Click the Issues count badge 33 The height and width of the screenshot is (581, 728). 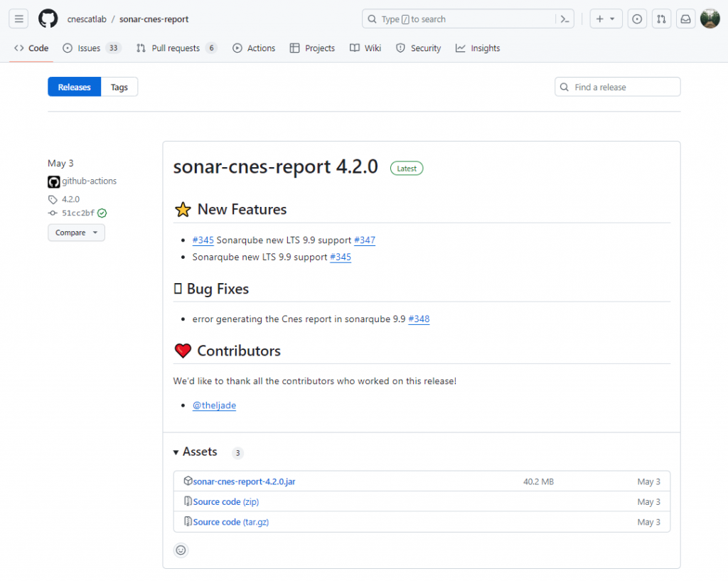pos(113,48)
